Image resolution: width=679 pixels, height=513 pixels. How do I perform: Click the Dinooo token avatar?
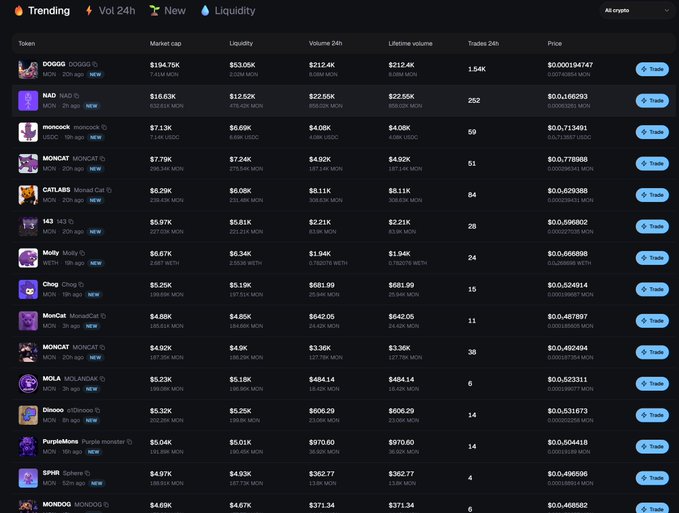pyautogui.click(x=28, y=415)
